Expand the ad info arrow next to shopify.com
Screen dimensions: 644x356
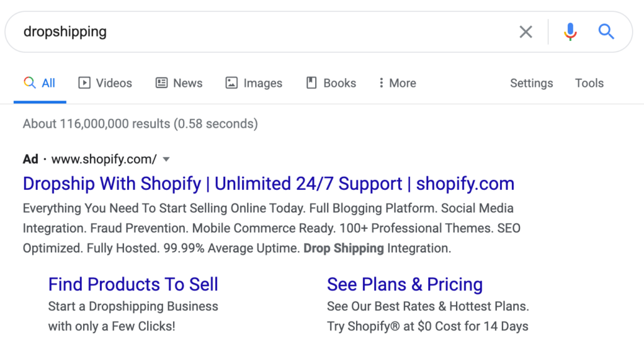(x=166, y=159)
